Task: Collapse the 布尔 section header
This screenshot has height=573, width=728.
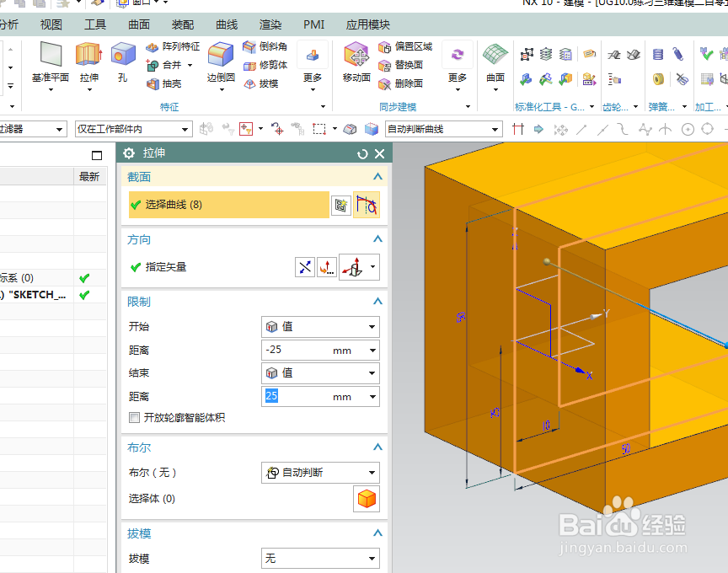Action: click(377, 447)
